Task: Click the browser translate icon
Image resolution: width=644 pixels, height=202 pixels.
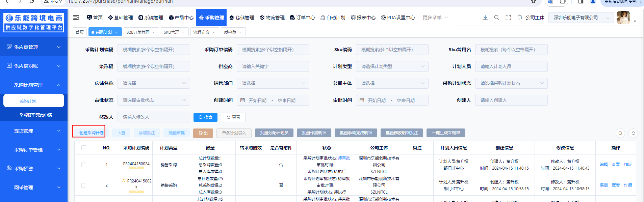Action: (x=550, y=2)
